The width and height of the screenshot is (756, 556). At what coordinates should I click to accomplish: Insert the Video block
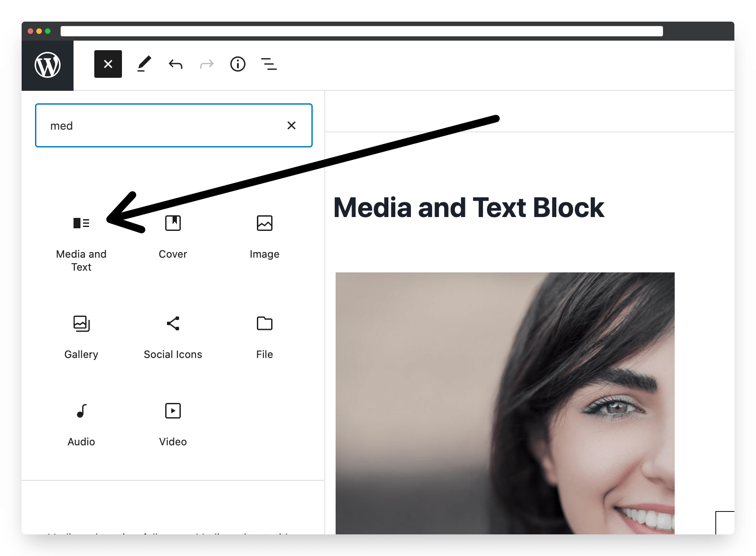point(173,425)
